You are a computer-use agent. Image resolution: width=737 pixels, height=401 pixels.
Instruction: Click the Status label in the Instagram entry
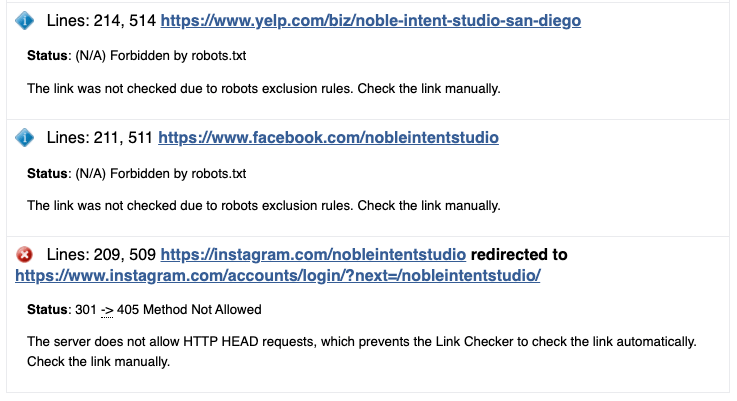pos(48,310)
